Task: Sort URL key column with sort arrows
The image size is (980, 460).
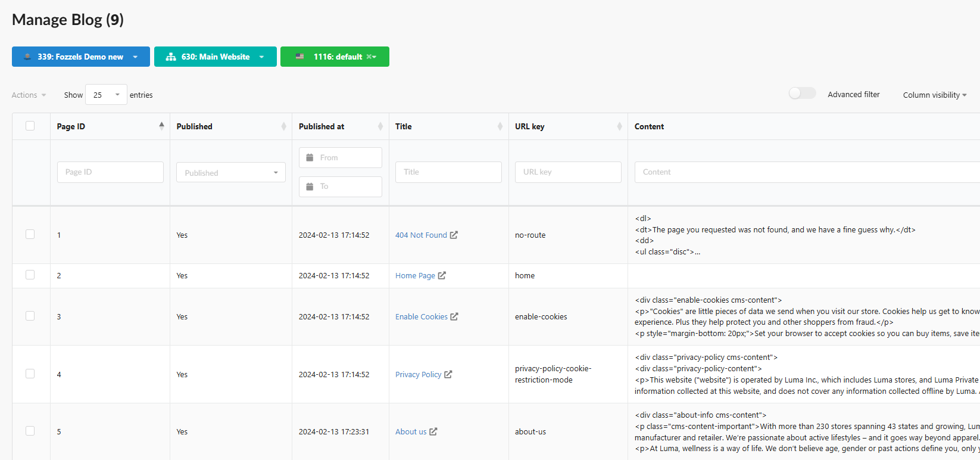Action: point(619,126)
